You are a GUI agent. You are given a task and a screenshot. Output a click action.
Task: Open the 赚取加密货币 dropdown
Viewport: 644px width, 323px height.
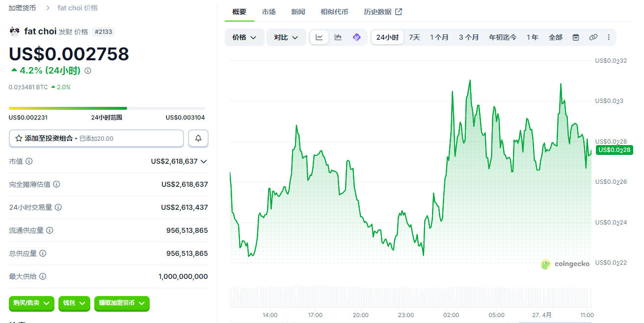pyautogui.click(x=122, y=303)
